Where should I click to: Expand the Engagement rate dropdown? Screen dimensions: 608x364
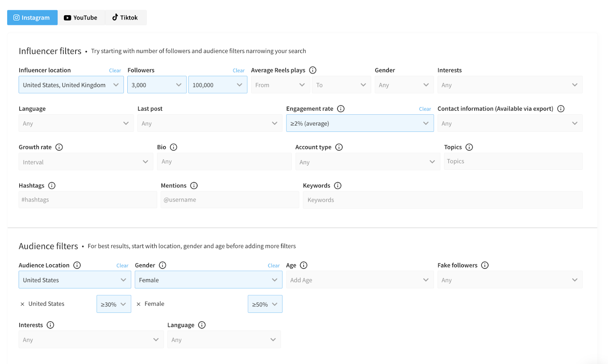[x=359, y=123]
